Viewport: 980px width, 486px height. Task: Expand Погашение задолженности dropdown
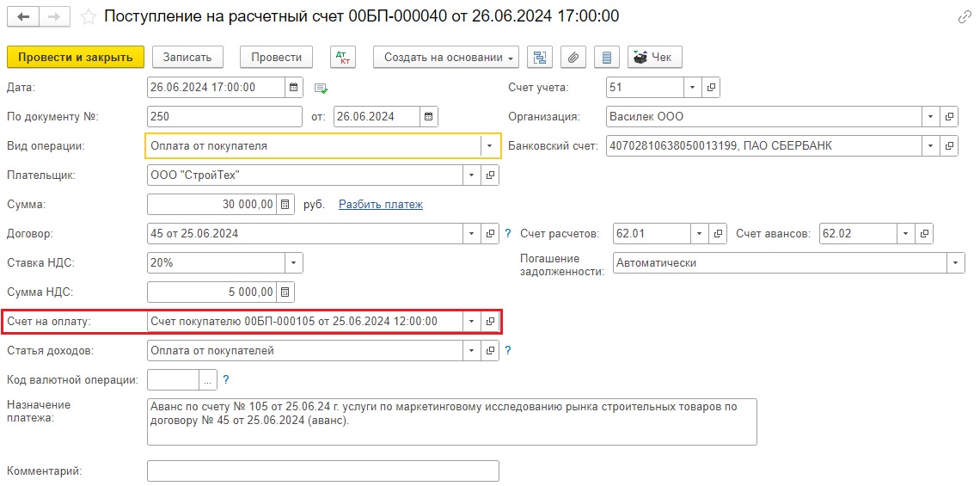tap(956, 262)
